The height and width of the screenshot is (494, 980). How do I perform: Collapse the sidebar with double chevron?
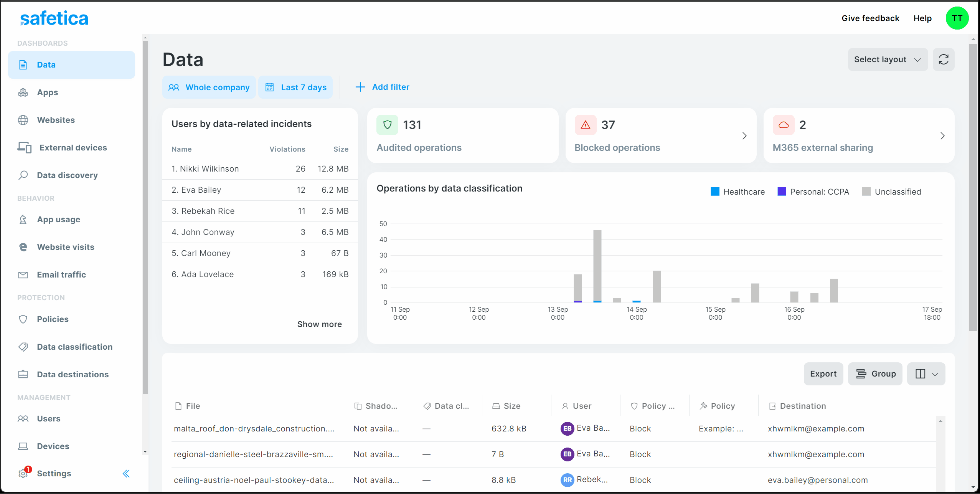(126, 473)
